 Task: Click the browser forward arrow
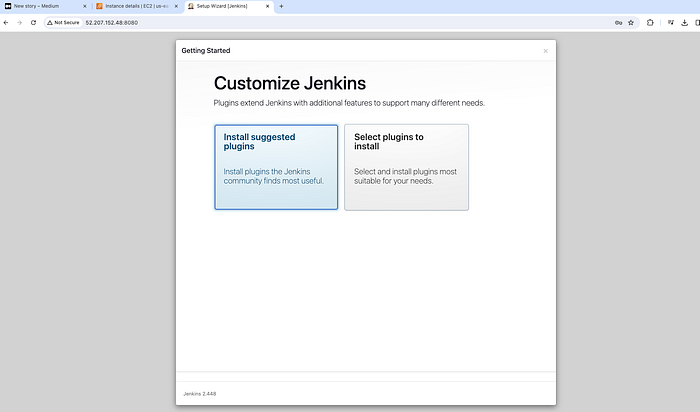[19, 22]
